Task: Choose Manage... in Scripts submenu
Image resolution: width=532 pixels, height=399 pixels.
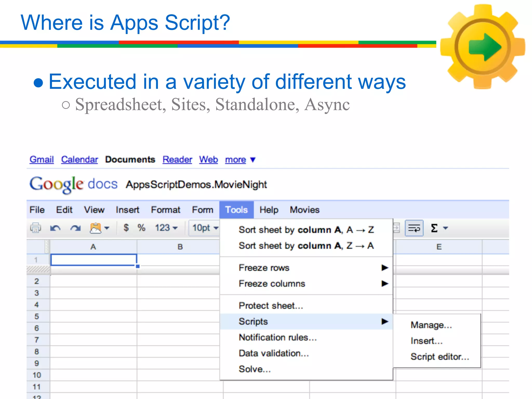Action: [437, 325]
